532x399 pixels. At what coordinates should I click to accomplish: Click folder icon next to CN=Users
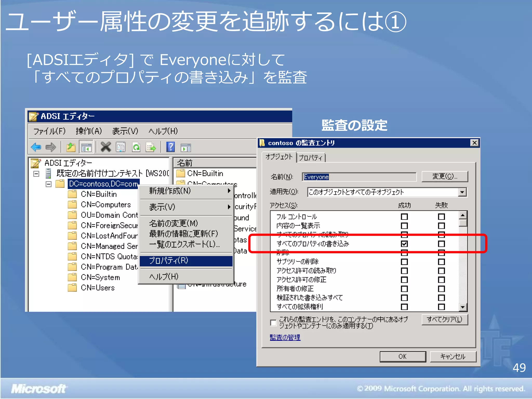tap(72, 288)
